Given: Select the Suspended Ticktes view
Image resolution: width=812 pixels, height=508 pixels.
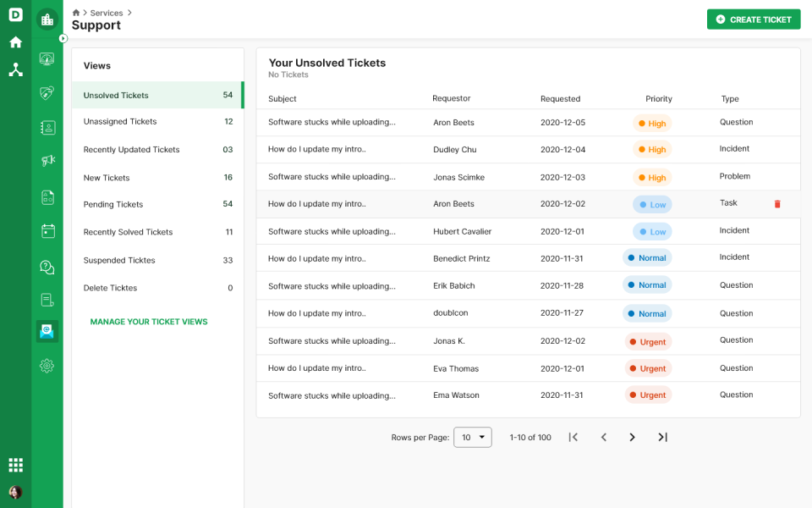Looking at the screenshot, I should pos(157,260).
